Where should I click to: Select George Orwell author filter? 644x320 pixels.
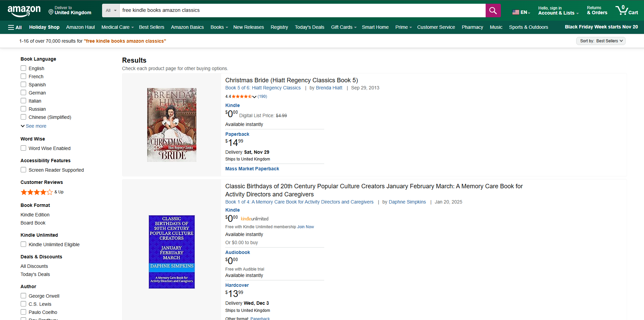pyautogui.click(x=23, y=295)
